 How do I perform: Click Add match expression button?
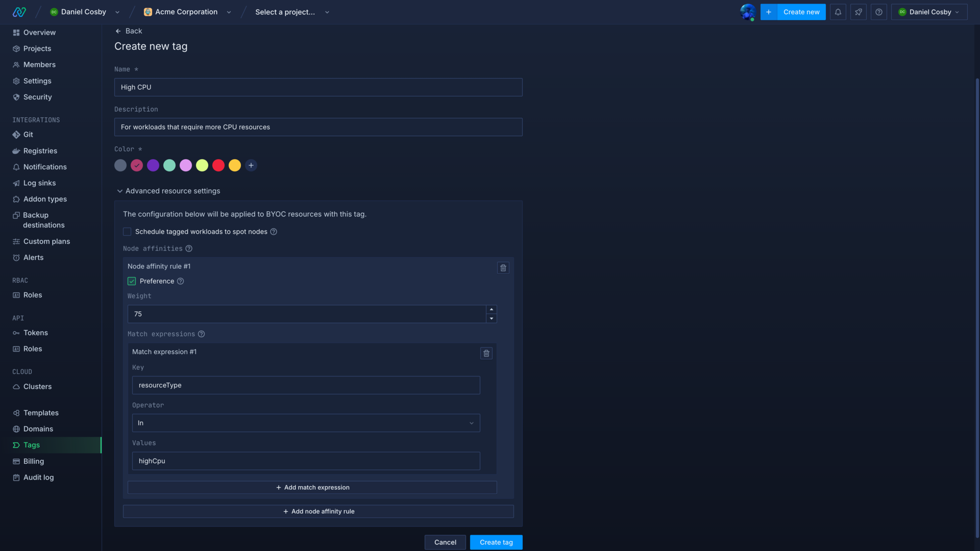pos(312,488)
